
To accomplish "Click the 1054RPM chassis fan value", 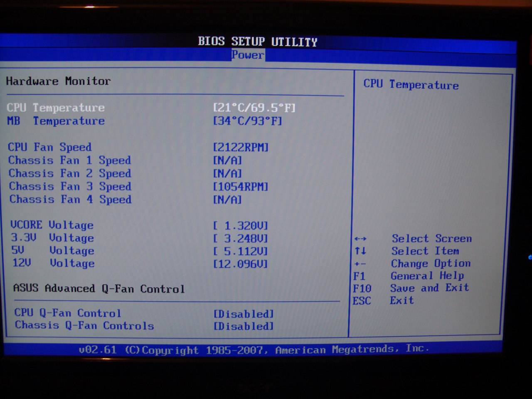I will tap(241, 187).
